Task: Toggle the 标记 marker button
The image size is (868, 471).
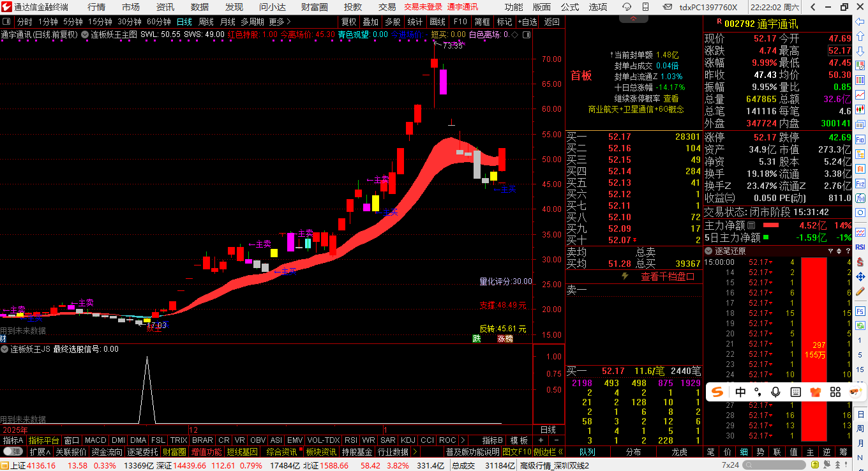Action: click(x=504, y=22)
